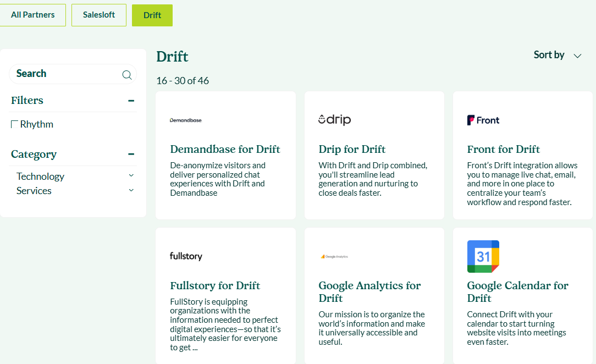Open Google Analytics for Drift link
The width and height of the screenshot is (596, 364).
pyautogui.click(x=369, y=291)
